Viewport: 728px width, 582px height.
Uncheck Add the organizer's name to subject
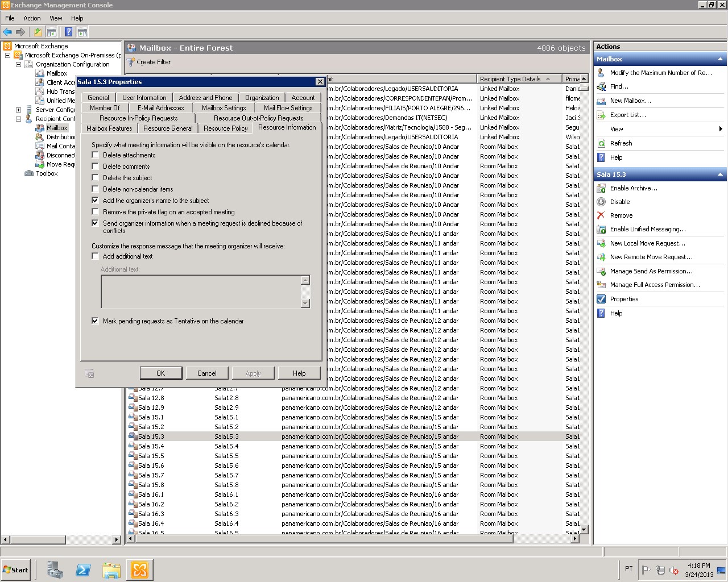tap(96, 201)
